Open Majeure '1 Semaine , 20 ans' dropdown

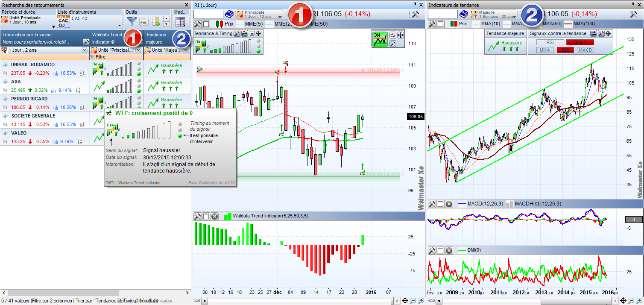494,14
